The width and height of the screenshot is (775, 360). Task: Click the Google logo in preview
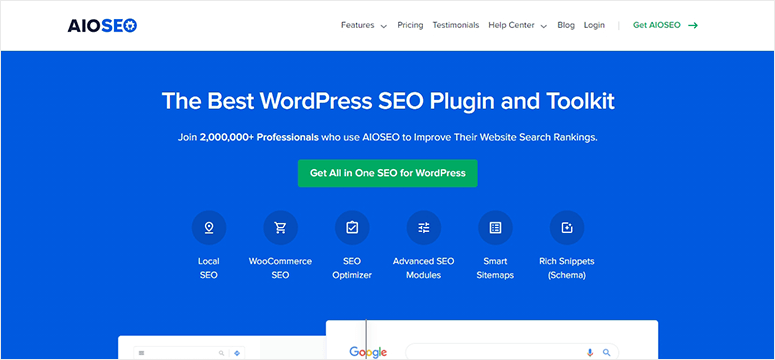(x=368, y=352)
